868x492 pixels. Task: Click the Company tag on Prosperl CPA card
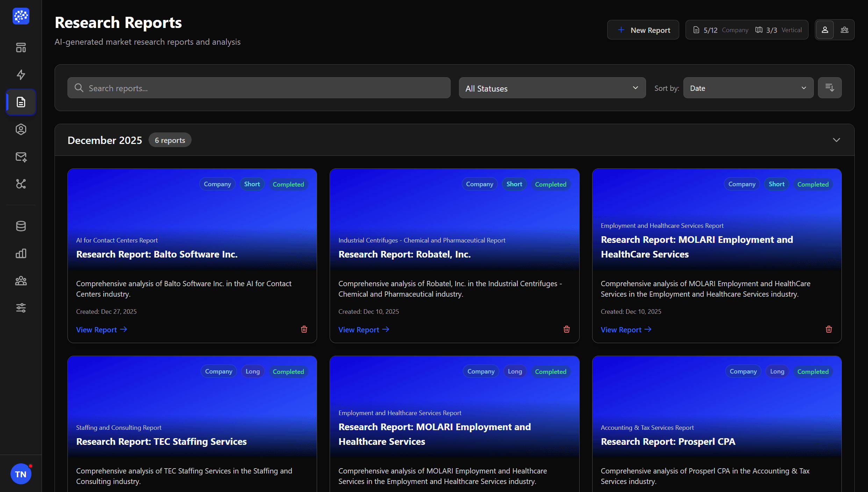pos(743,371)
